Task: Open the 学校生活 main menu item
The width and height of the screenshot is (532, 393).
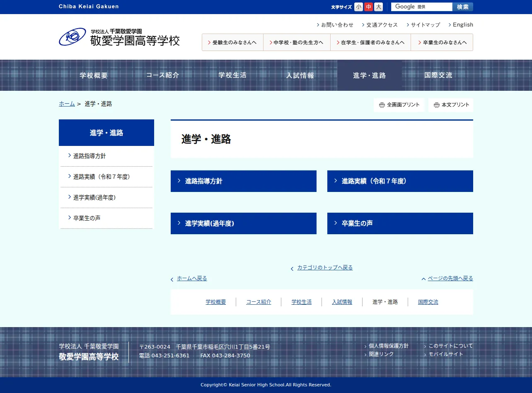Action: point(232,75)
